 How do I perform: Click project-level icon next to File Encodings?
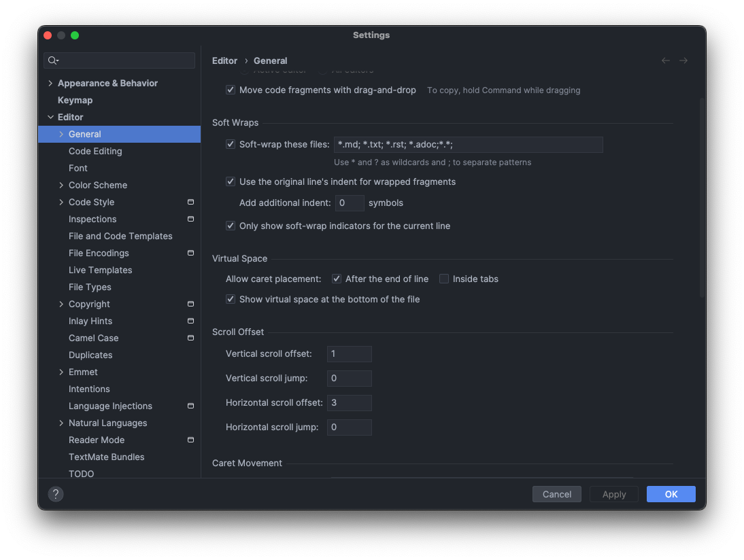pos(190,253)
